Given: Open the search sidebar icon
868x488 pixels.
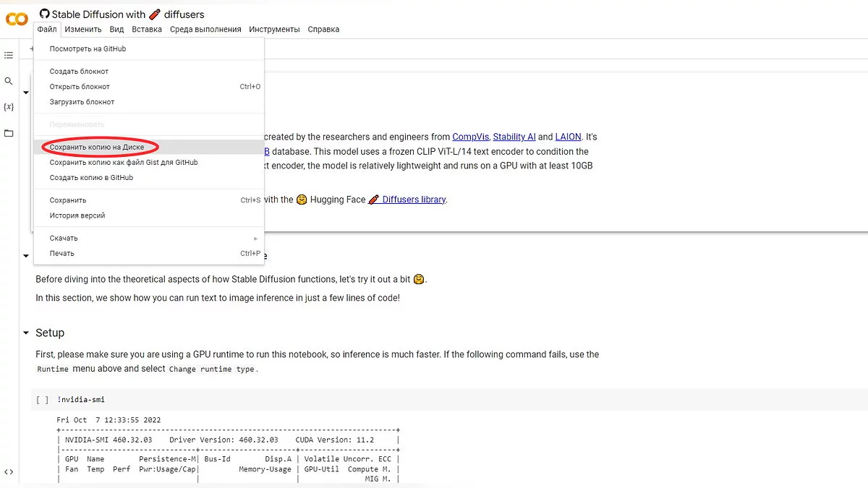Looking at the screenshot, I should tap(9, 81).
